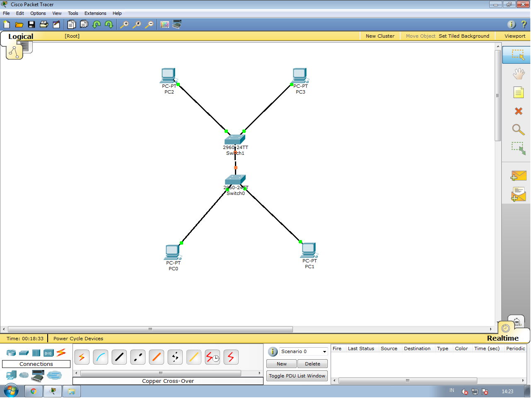
Task: Select the Multiuser Connection category
Action: tap(54, 375)
